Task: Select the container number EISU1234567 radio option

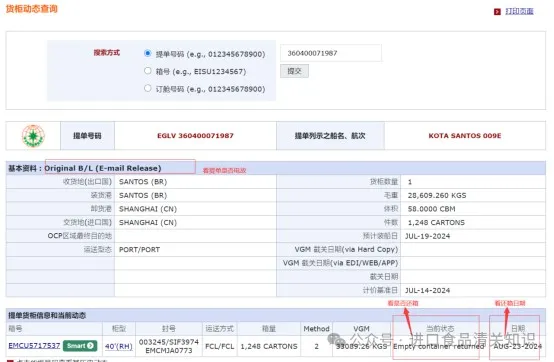Action: (148, 71)
